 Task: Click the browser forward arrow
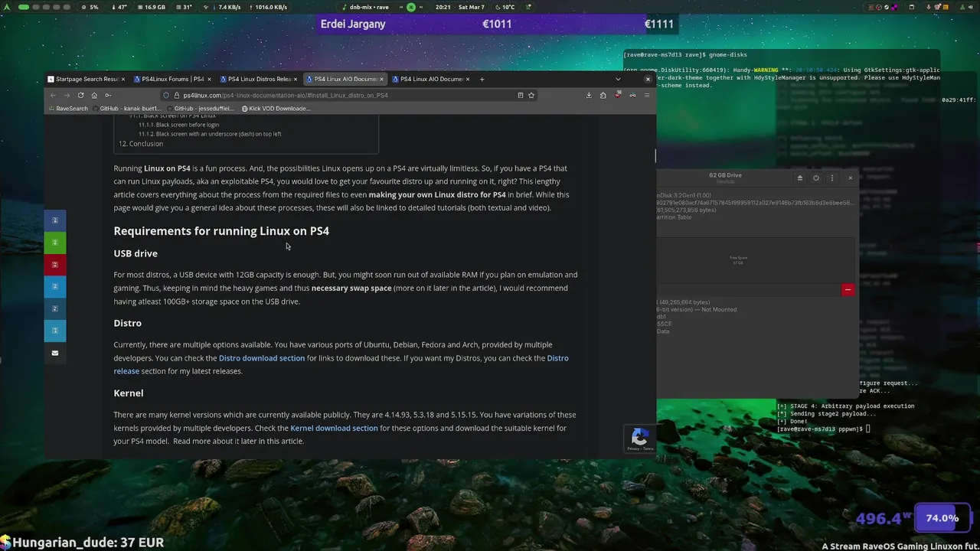pos(67,95)
